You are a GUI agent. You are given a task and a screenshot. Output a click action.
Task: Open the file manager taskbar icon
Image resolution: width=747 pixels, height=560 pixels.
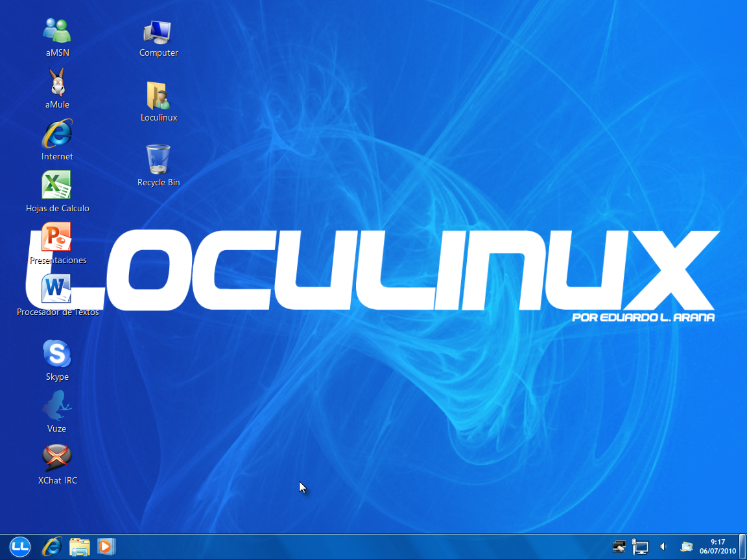(79, 547)
